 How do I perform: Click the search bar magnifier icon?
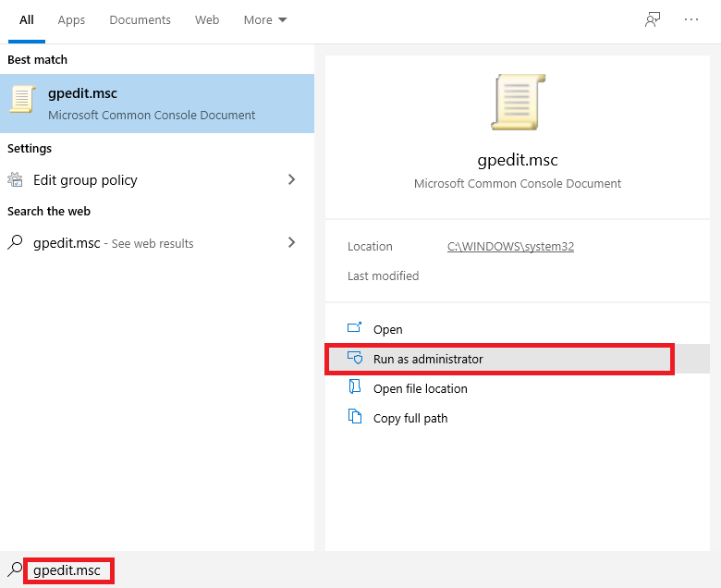coord(15,570)
